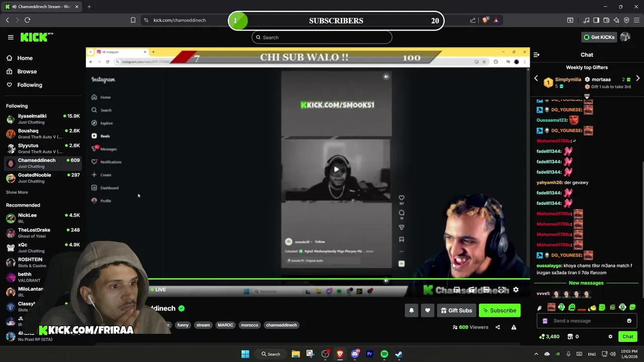Open Spotify from the taskbar
644x362 pixels.
[384, 354]
